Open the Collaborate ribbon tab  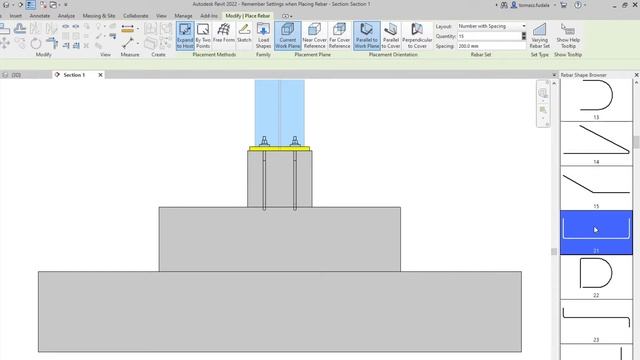[136, 16]
